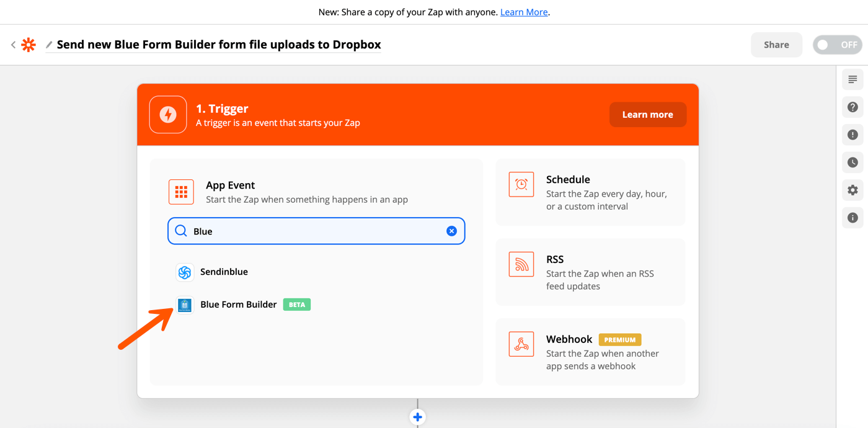Toggle the Zap OFF switch
This screenshot has width=868, height=428.
836,44
